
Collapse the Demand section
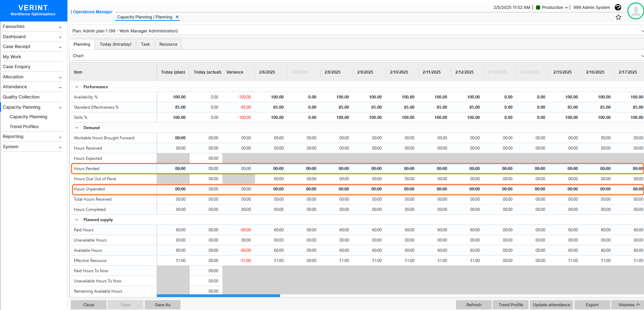tap(77, 127)
